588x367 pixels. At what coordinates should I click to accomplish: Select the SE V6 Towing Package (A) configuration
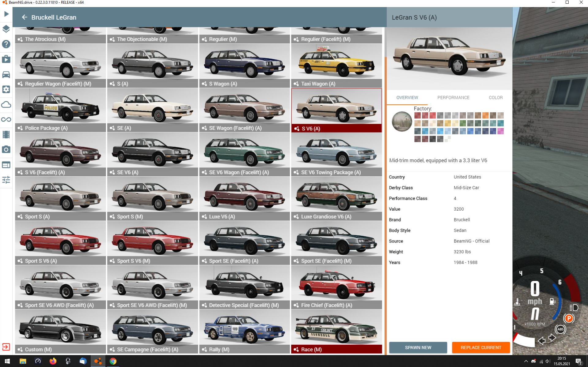(336, 155)
